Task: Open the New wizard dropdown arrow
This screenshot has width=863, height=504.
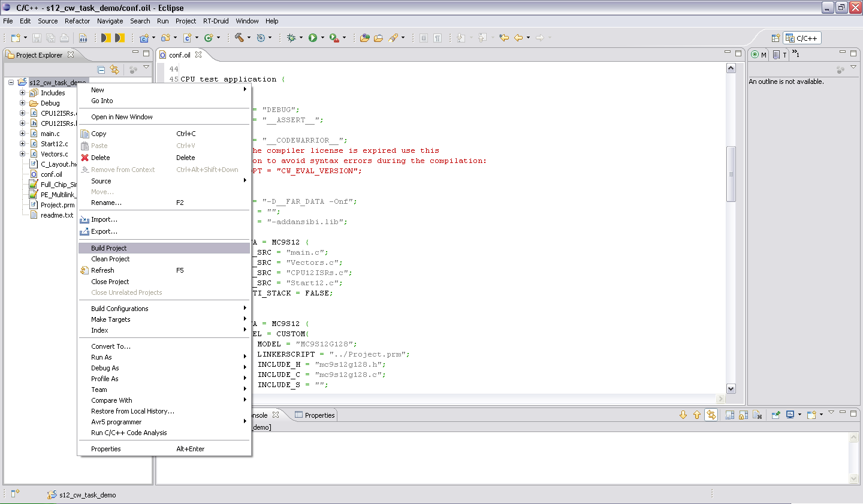Action: click(x=25, y=38)
